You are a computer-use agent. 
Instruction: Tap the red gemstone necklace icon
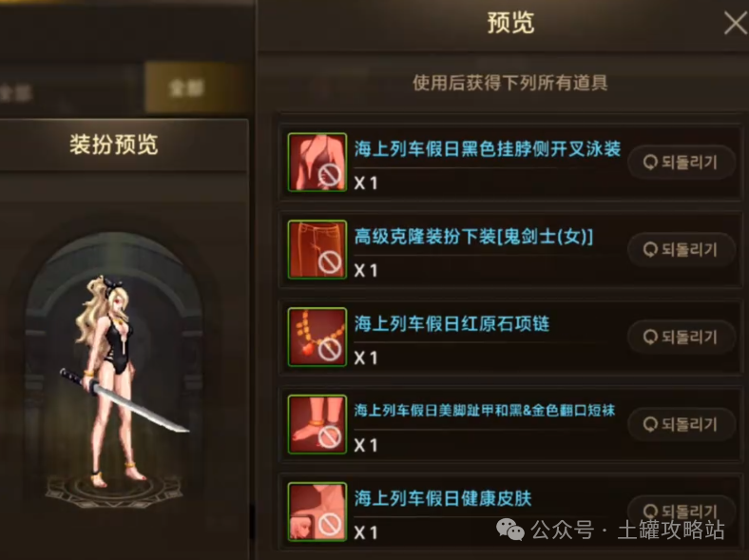[317, 337]
